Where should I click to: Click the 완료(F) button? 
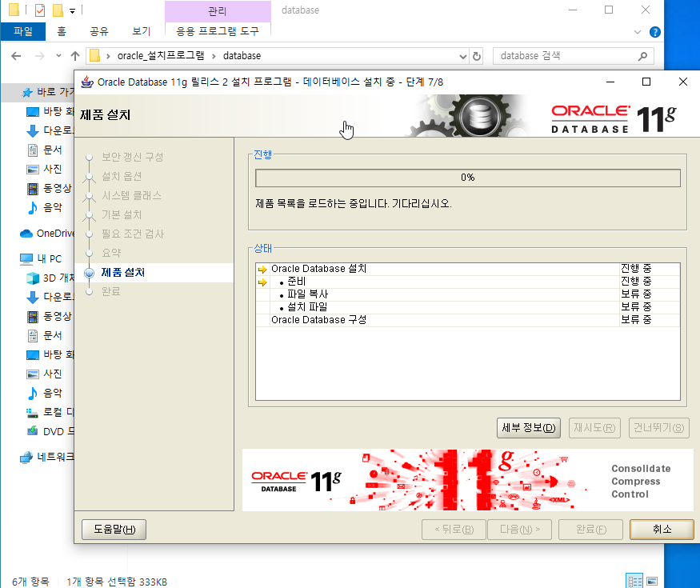click(590, 530)
